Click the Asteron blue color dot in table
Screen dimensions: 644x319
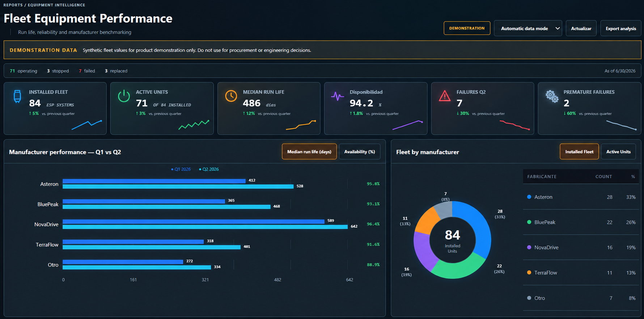(x=529, y=197)
